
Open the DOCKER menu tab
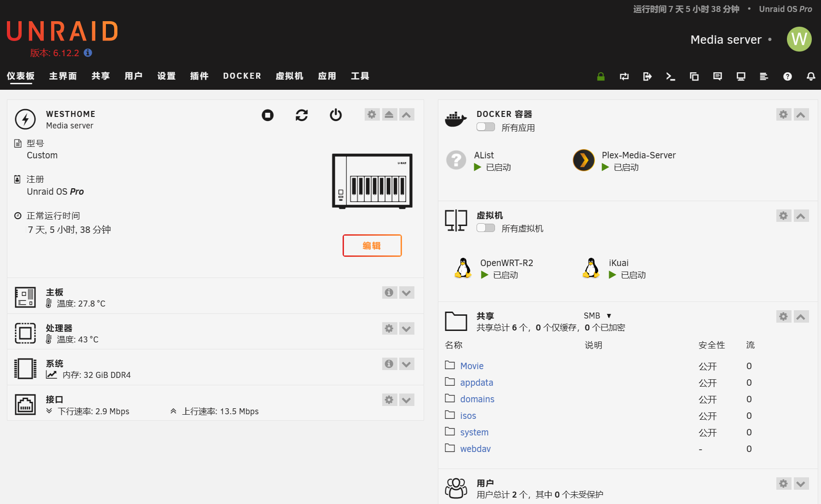(x=242, y=76)
